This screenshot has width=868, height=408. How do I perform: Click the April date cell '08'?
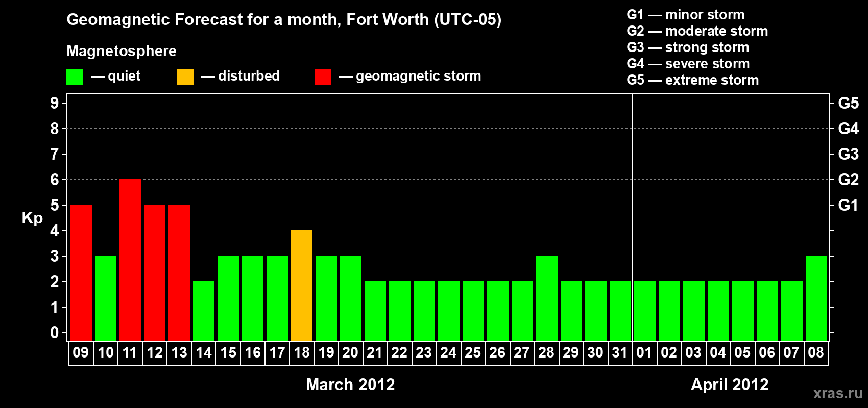pos(816,353)
